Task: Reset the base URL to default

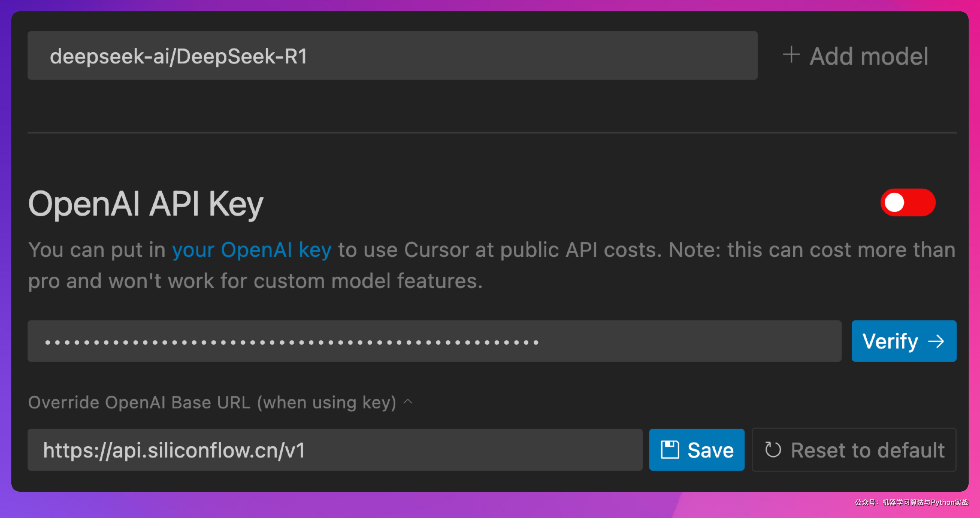Action: coord(854,450)
